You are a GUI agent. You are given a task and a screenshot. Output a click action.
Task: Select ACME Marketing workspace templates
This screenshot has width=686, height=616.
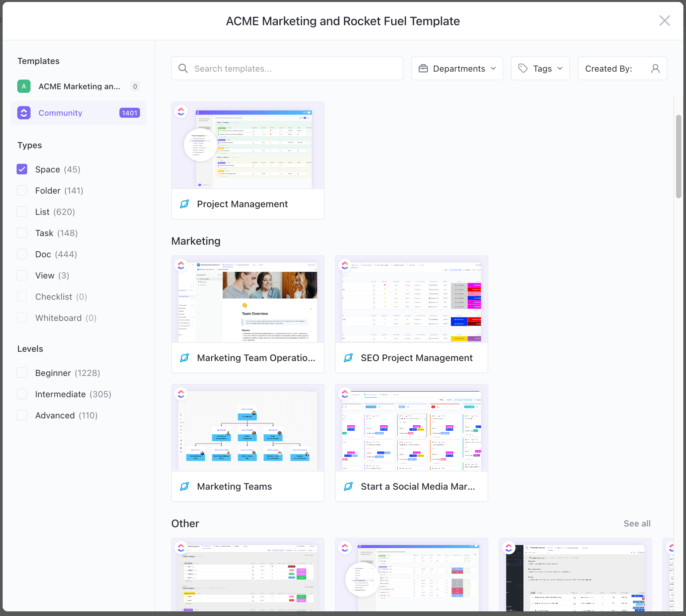(x=79, y=86)
